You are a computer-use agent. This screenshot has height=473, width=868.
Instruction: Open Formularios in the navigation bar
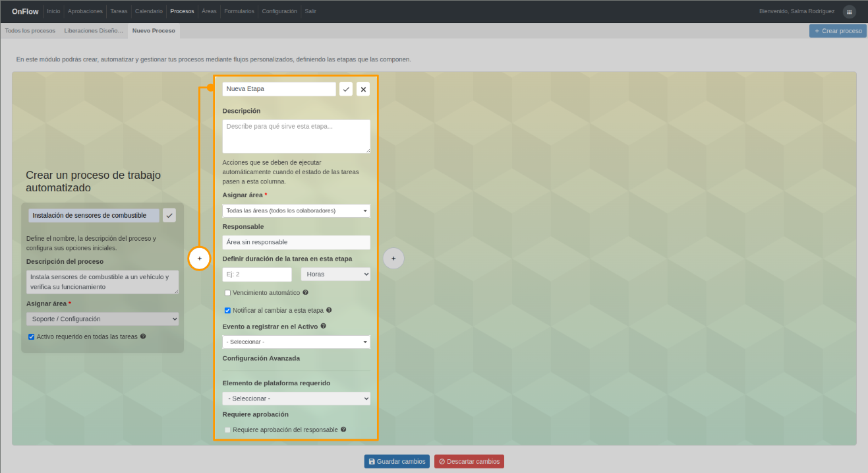coord(239,11)
